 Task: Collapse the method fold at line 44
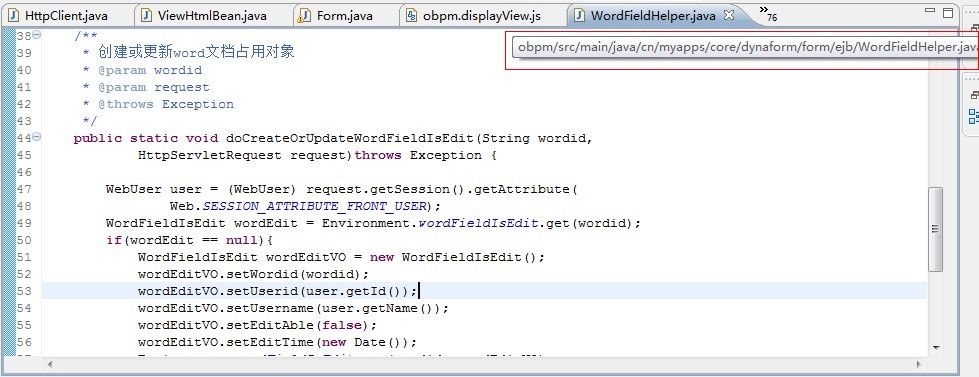coord(37,137)
